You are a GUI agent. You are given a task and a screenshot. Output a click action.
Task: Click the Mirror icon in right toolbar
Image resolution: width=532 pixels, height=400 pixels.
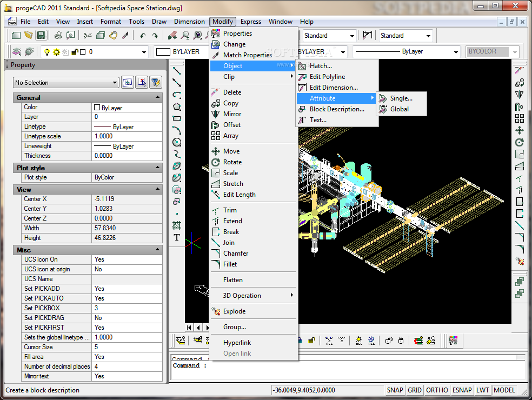coord(520,95)
